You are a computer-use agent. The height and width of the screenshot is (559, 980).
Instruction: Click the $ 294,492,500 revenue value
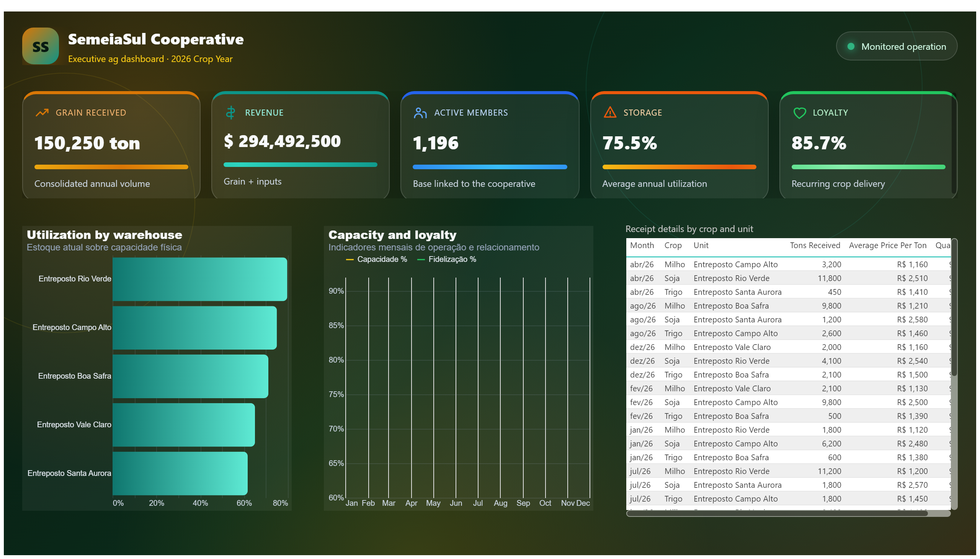[x=282, y=141]
